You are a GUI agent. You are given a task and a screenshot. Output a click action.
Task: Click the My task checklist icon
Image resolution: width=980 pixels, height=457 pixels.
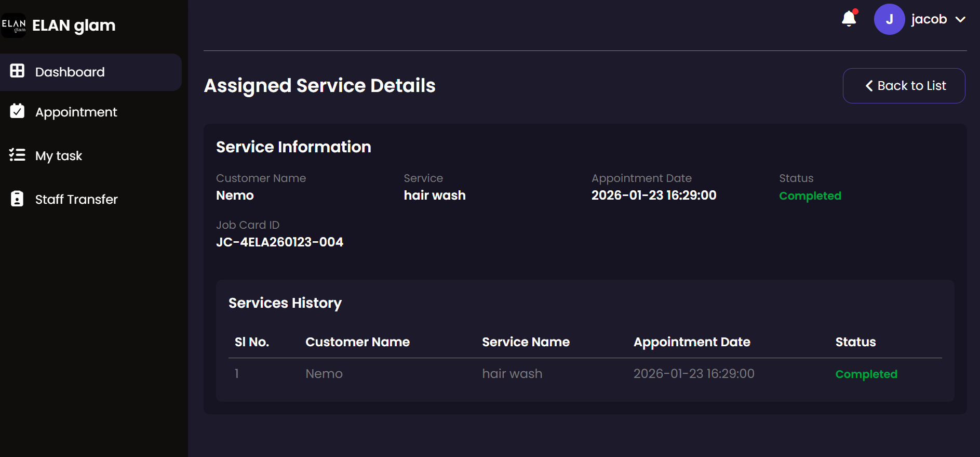17,155
